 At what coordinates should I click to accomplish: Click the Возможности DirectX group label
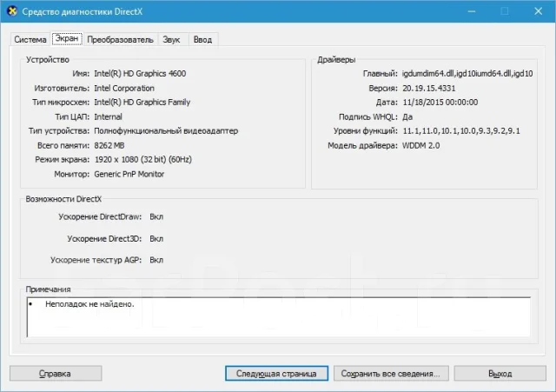coord(63,199)
